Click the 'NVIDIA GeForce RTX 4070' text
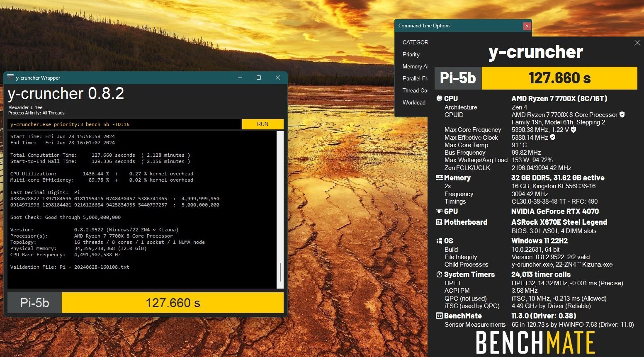This screenshot has height=357, width=644. pyautogui.click(x=555, y=211)
